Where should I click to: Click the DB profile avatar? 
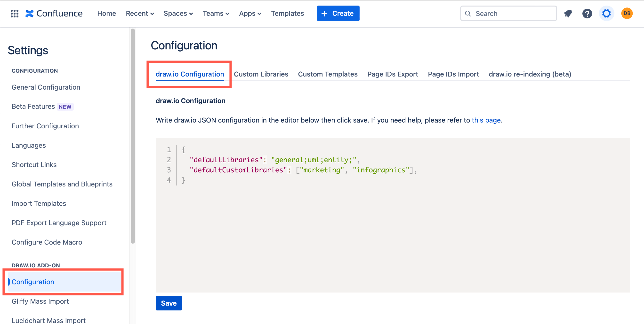point(627,13)
